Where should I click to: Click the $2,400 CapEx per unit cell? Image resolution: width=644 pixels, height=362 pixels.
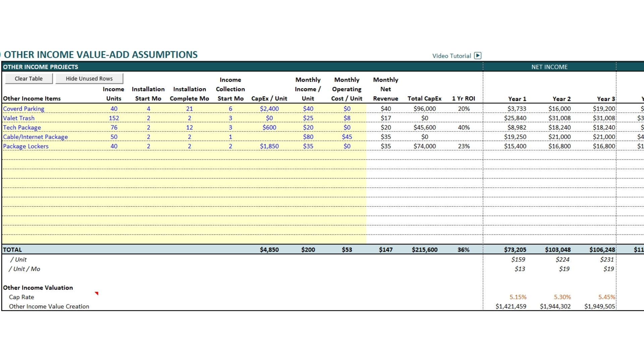tap(269, 109)
